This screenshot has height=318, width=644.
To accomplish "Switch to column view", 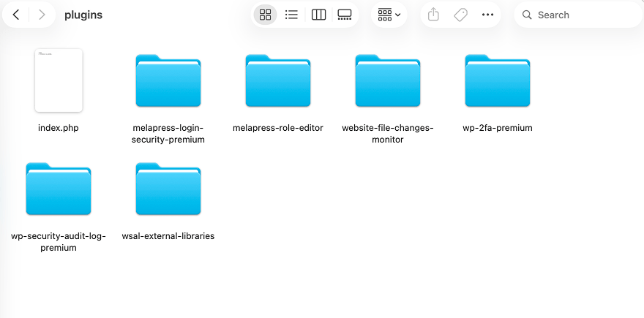I will click(x=319, y=15).
